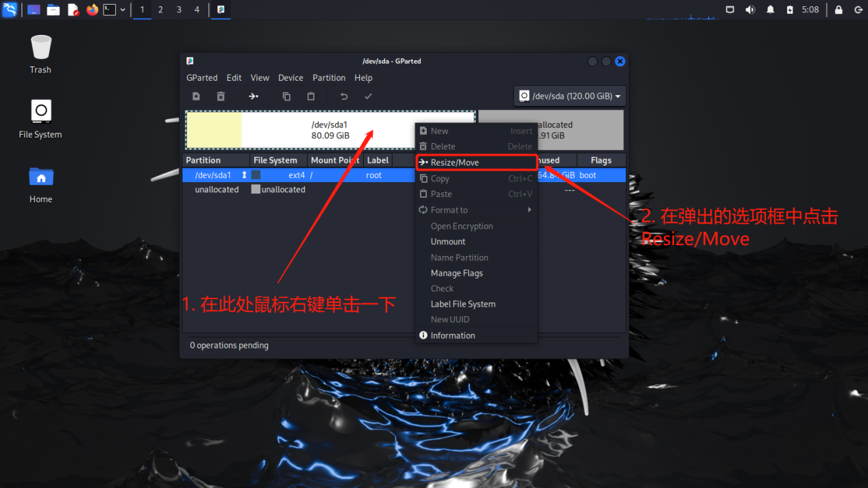Open the Partition menu
The width and height of the screenshot is (868, 488).
(329, 78)
